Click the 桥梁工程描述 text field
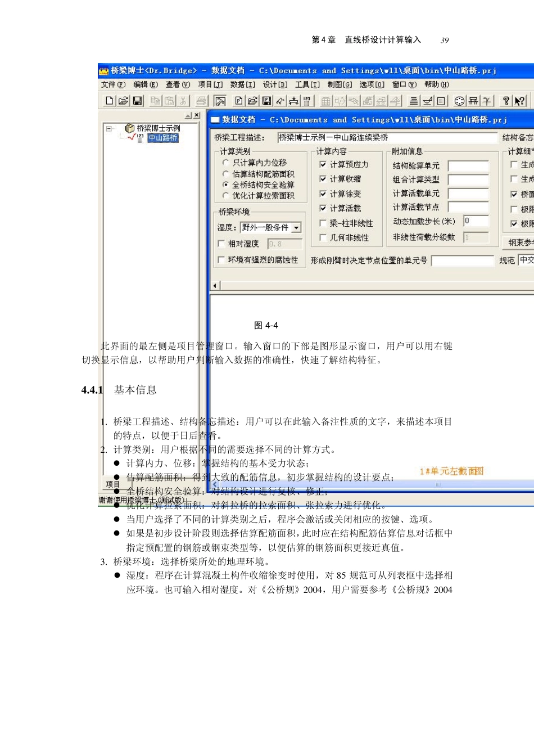The image size is (534, 756). point(387,137)
